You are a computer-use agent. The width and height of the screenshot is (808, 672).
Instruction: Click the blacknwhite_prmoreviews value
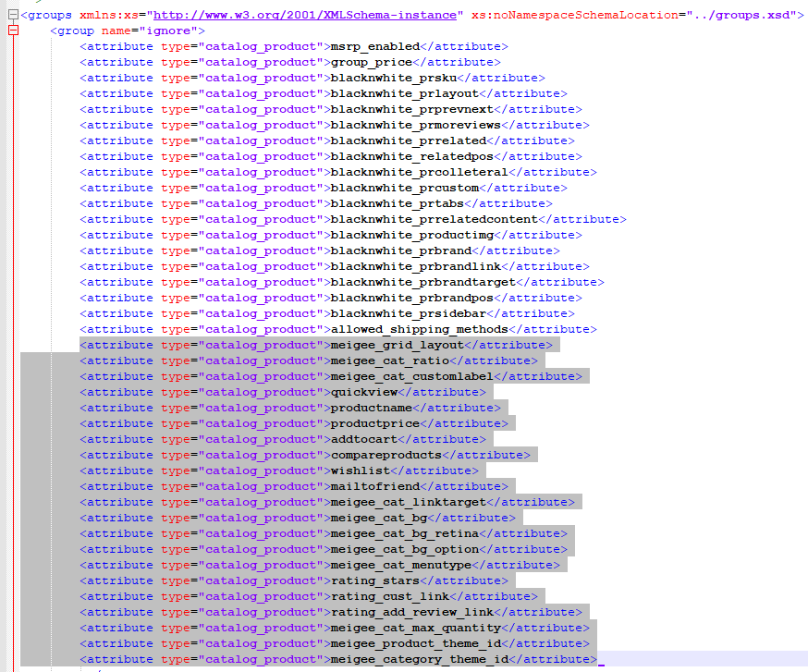coord(416,125)
